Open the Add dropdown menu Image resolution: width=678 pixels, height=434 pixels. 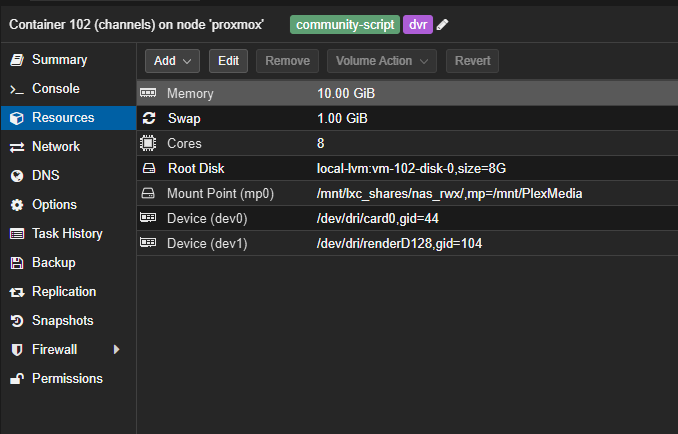[172, 61]
